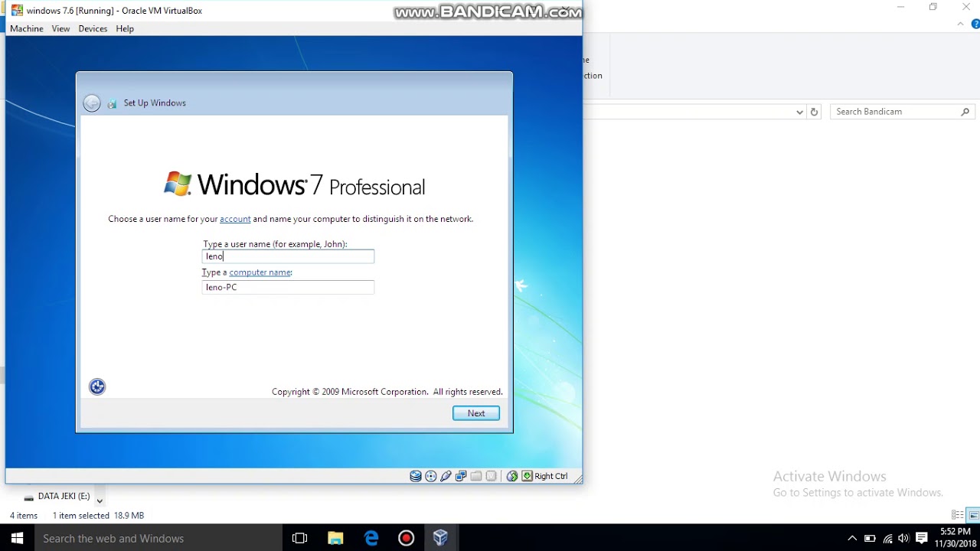Open the Action Center notification icon
Image resolution: width=980 pixels, height=551 pixels.
point(922,538)
